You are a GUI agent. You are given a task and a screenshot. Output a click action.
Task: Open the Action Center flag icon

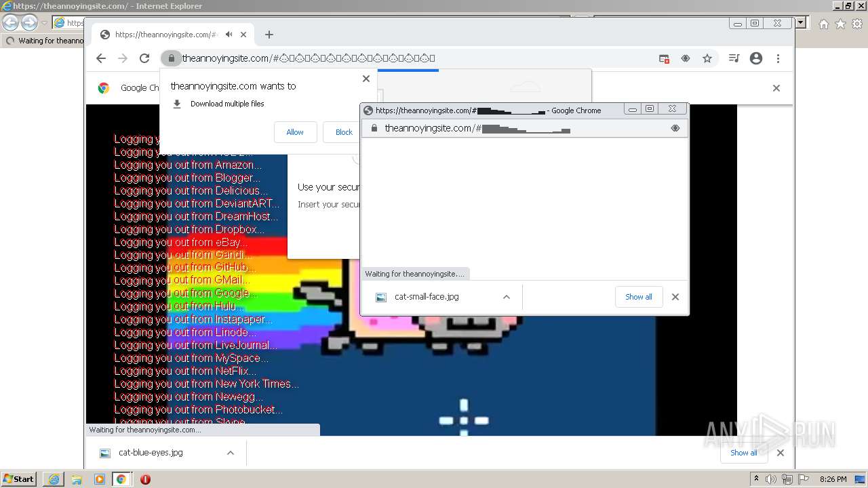804,479
